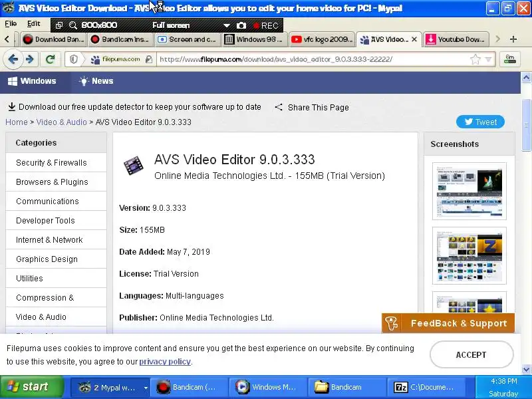Click the page scrollbar down arrow
The height and width of the screenshot is (399, 532).
pos(526,369)
